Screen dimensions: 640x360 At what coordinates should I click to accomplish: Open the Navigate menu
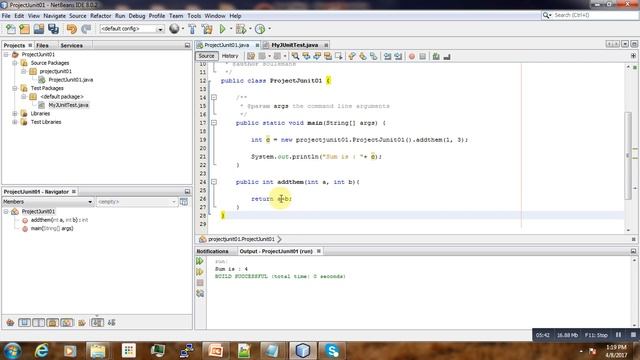point(54,16)
